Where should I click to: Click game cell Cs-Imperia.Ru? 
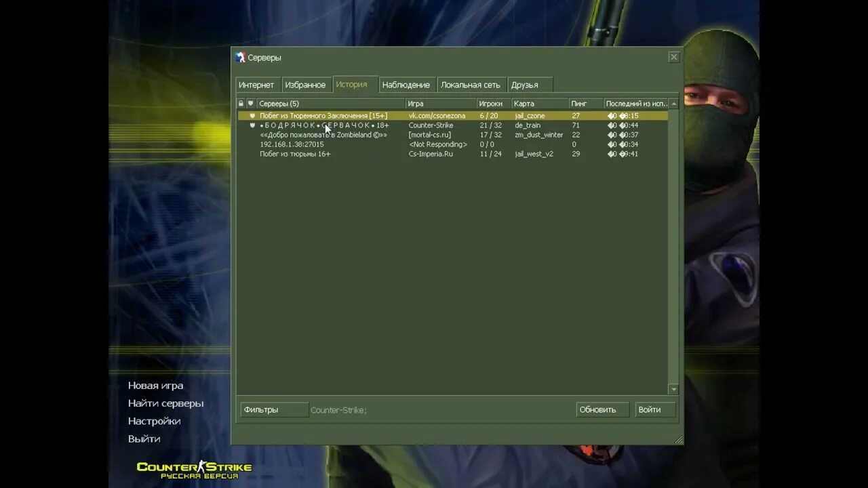(x=431, y=154)
